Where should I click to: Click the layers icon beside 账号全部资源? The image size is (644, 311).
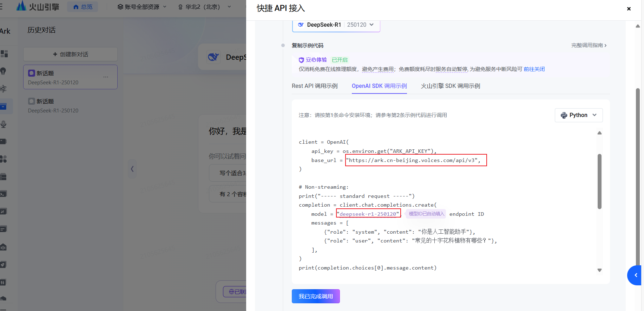[120, 7]
